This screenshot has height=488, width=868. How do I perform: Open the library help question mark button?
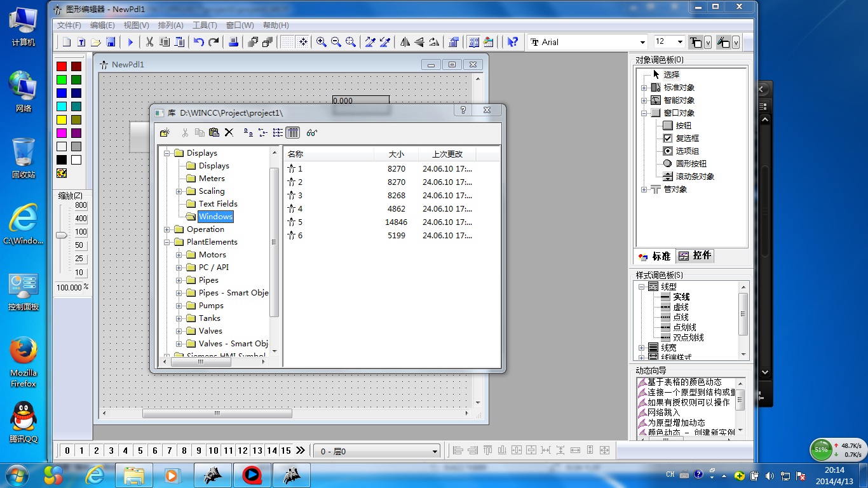click(463, 110)
